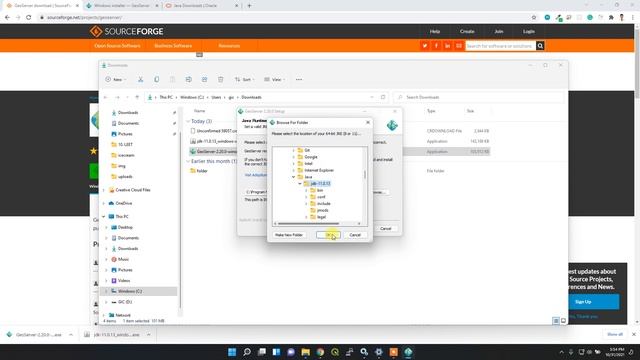
Task: Expand the Git folder in the tree
Action: pyautogui.click(x=293, y=151)
